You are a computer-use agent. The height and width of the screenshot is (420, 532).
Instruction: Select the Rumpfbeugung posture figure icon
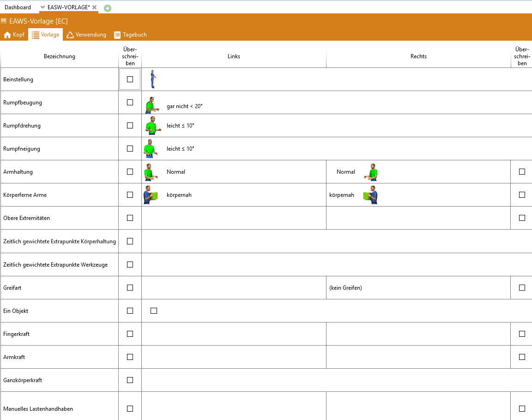pyautogui.click(x=151, y=105)
